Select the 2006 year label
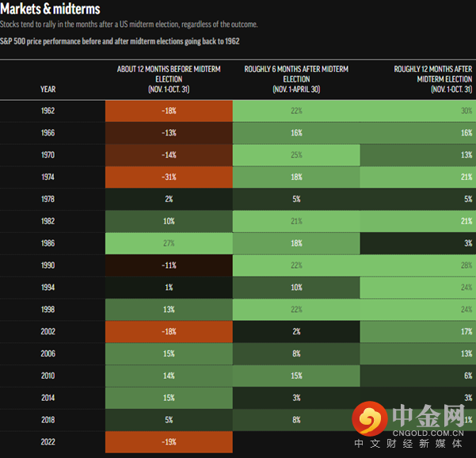Viewport: 476px width, 458px height. [48, 353]
